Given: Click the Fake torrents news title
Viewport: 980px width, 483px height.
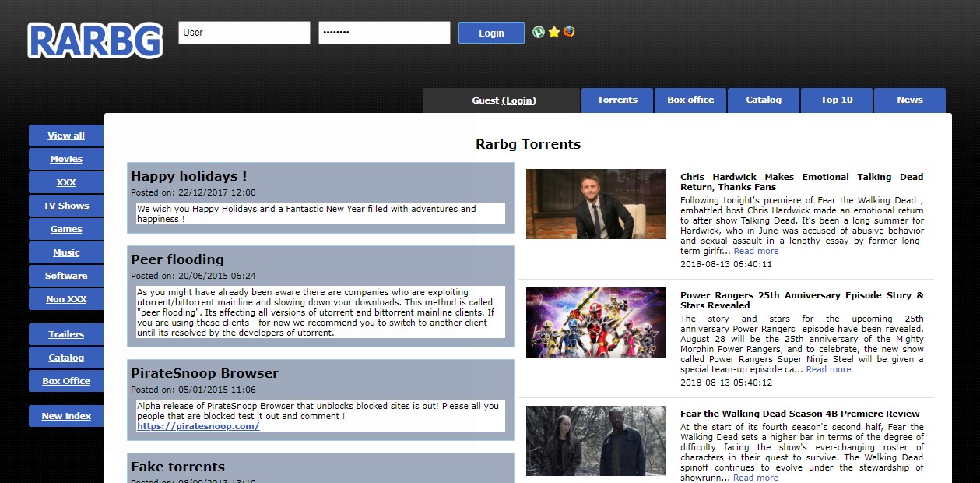Looking at the screenshot, I should click(x=177, y=467).
